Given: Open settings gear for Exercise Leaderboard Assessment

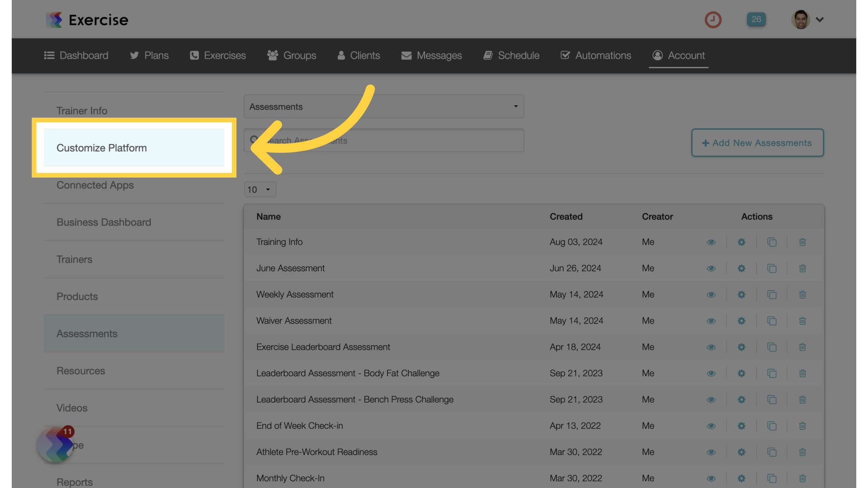Looking at the screenshot, I should pos(741,347).
